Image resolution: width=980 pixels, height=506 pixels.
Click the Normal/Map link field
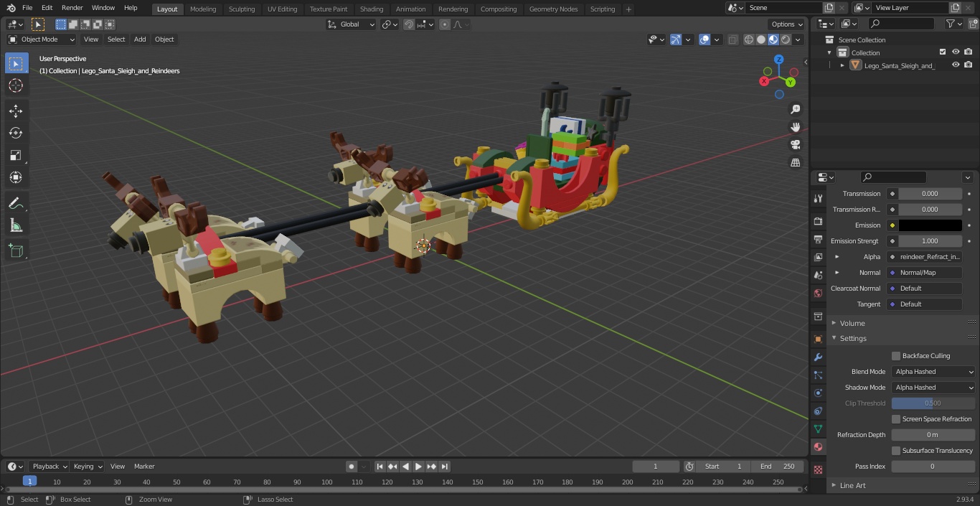(x=924, y=273)
